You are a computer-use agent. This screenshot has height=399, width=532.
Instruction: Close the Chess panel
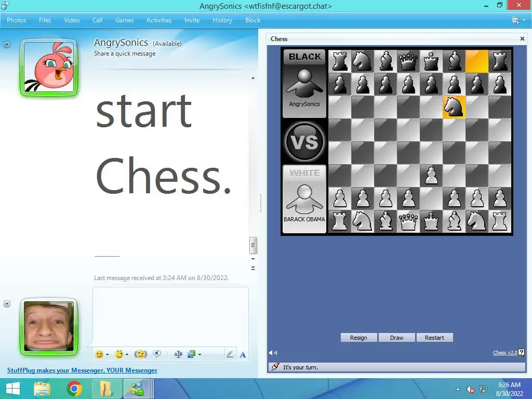(522, 38)
